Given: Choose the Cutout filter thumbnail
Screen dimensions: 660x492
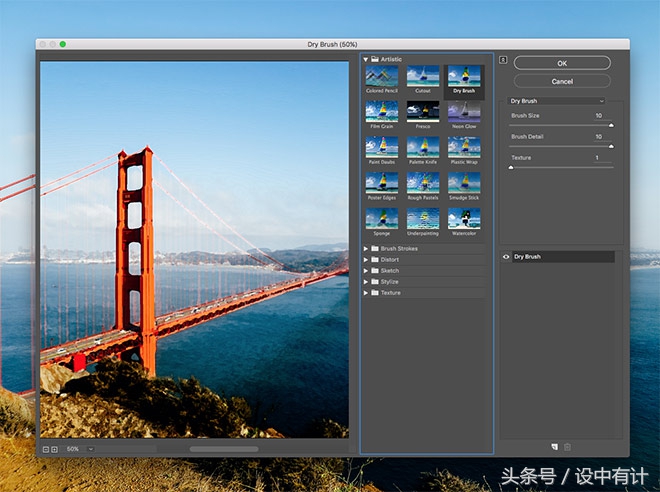Looking at the screenshot, I should [x=422, y=76].
